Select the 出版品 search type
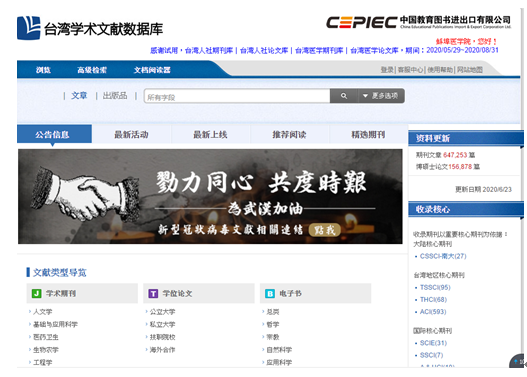This screenshot has height=377, width=527. pyautogui.click(x=115, y=96)
